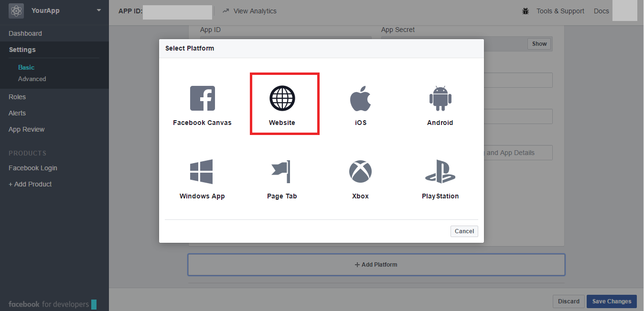Click the facebook for developers logo
This screenshot has height=311, width=644.
click(53, 304)
